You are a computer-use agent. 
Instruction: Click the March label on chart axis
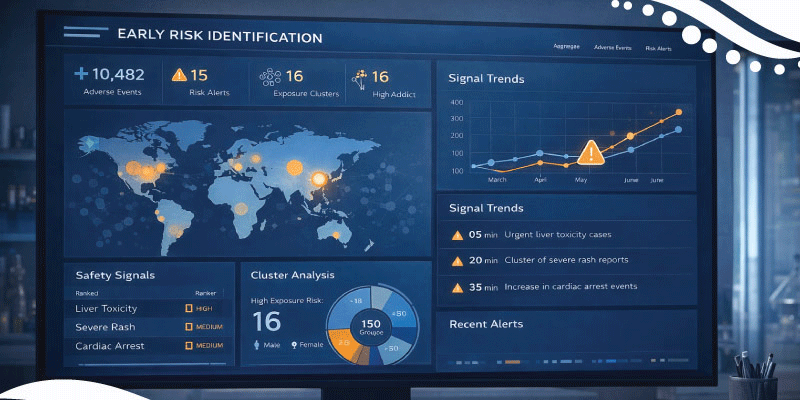[x=497, y=180]
